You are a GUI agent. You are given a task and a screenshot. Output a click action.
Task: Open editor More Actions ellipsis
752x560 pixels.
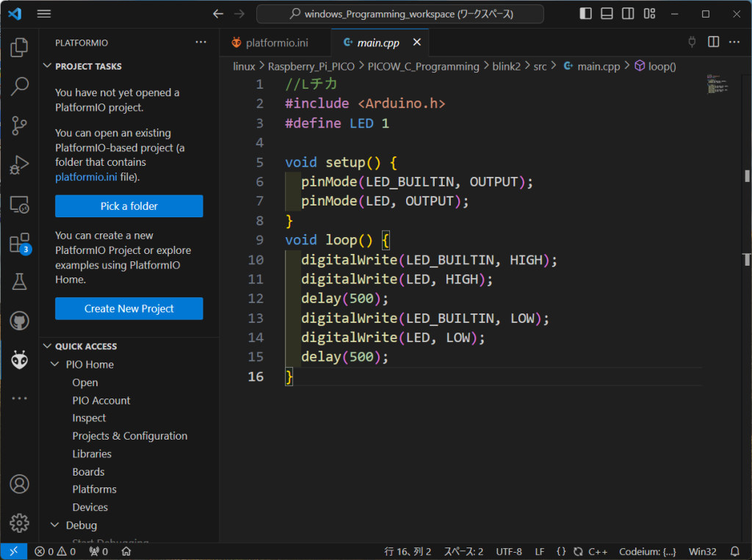coord(734,42)
